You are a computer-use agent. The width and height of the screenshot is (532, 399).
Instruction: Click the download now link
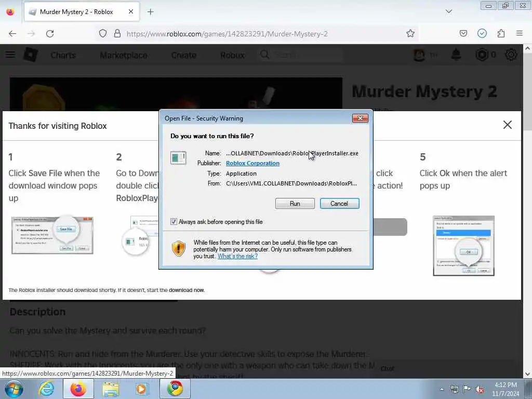(x=187, y=290)
